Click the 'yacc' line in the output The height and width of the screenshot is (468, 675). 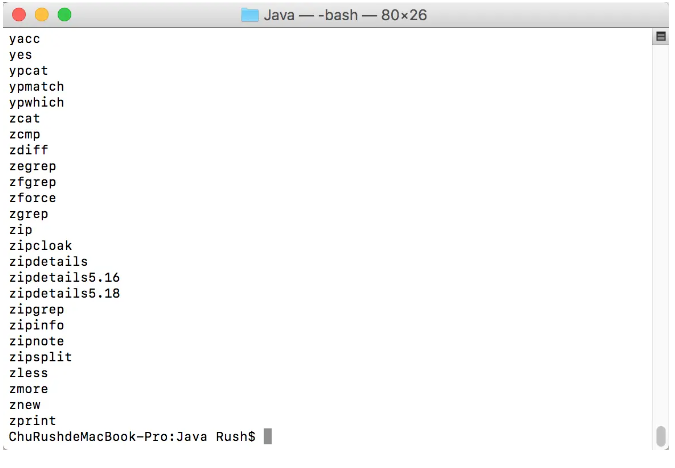[x=25, y=38]
